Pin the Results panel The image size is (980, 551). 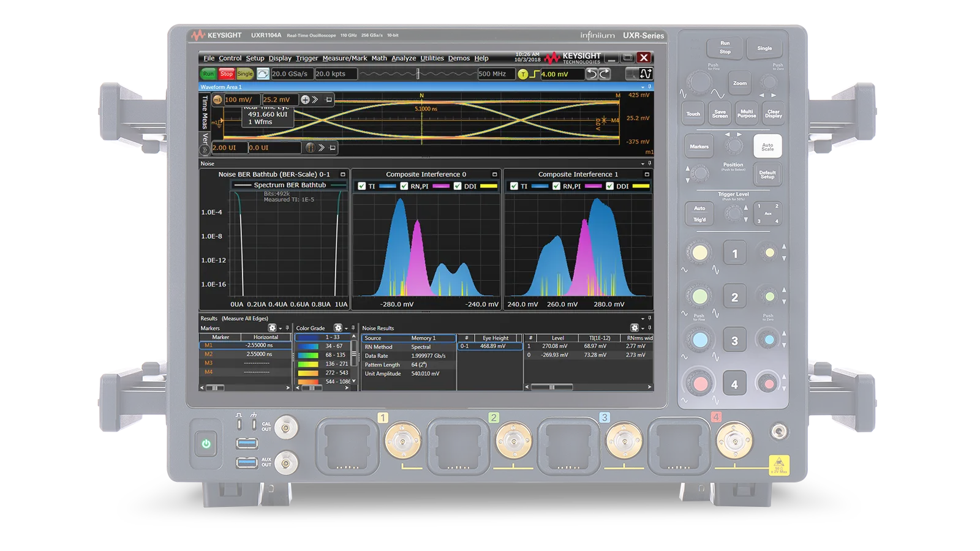click(x=649, y=318)
